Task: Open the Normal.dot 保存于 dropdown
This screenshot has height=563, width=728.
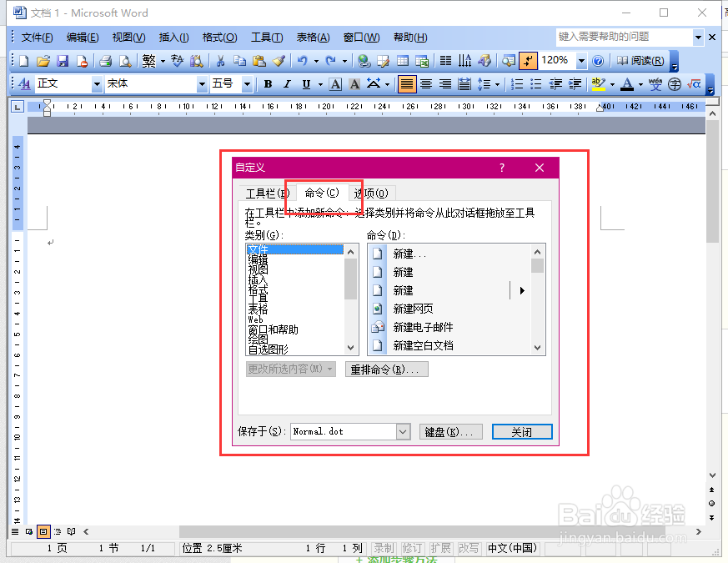Action: pos(403,431)
